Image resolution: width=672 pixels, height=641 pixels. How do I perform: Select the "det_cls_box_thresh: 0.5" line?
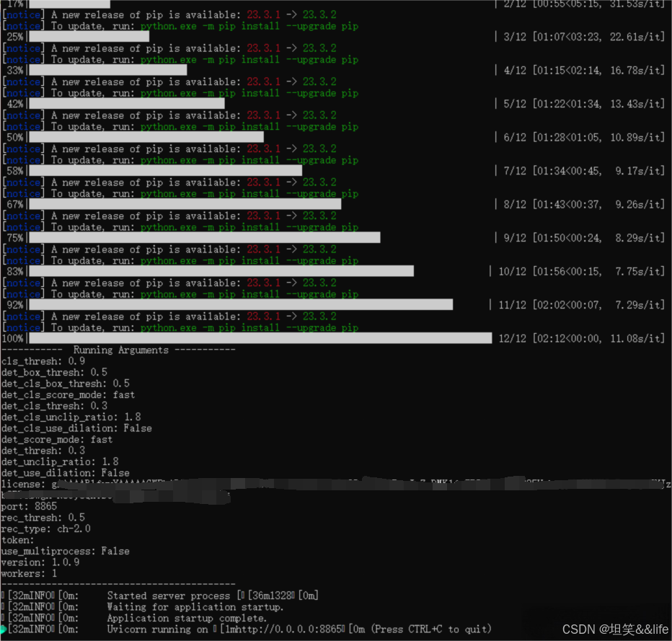tap(65, 384)
